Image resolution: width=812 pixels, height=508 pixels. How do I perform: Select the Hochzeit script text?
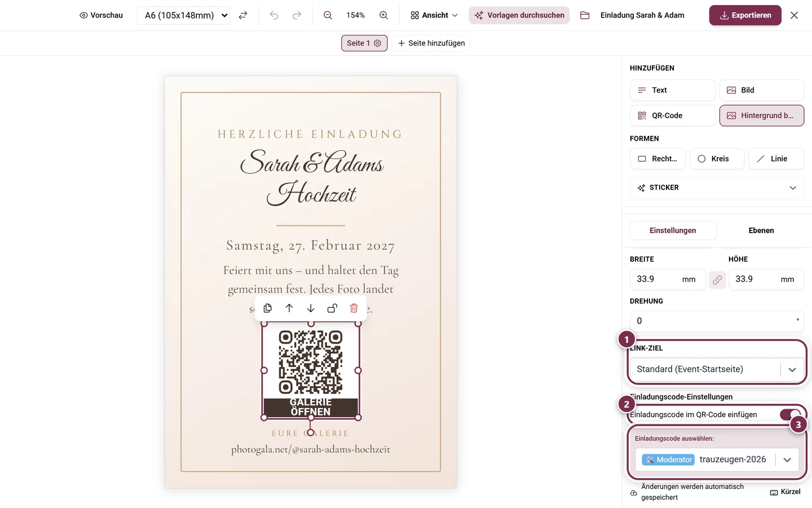(x=311, y=194)
